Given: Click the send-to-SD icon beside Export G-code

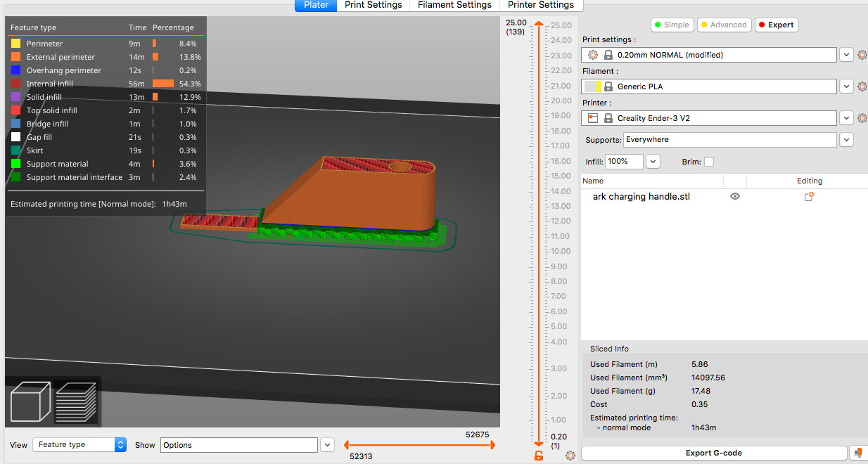Looking at the screenshot, I should 859,453.
